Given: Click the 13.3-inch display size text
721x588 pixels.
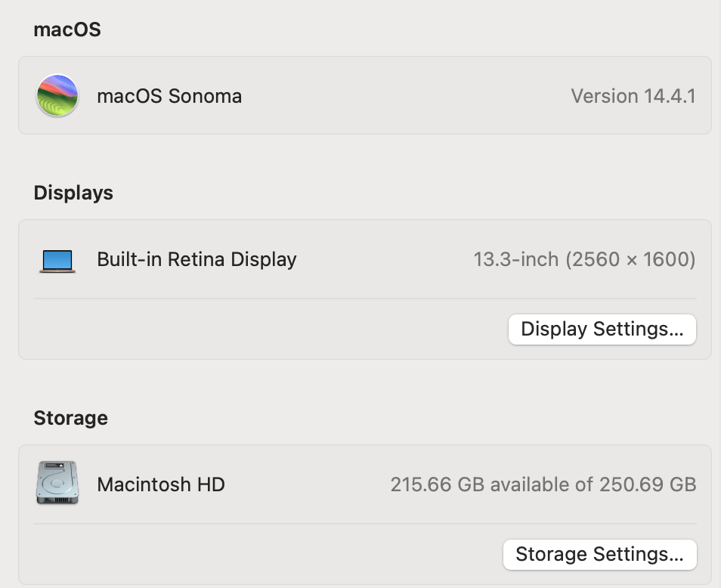Looking at the screenshot, I should tap(516, 259).
